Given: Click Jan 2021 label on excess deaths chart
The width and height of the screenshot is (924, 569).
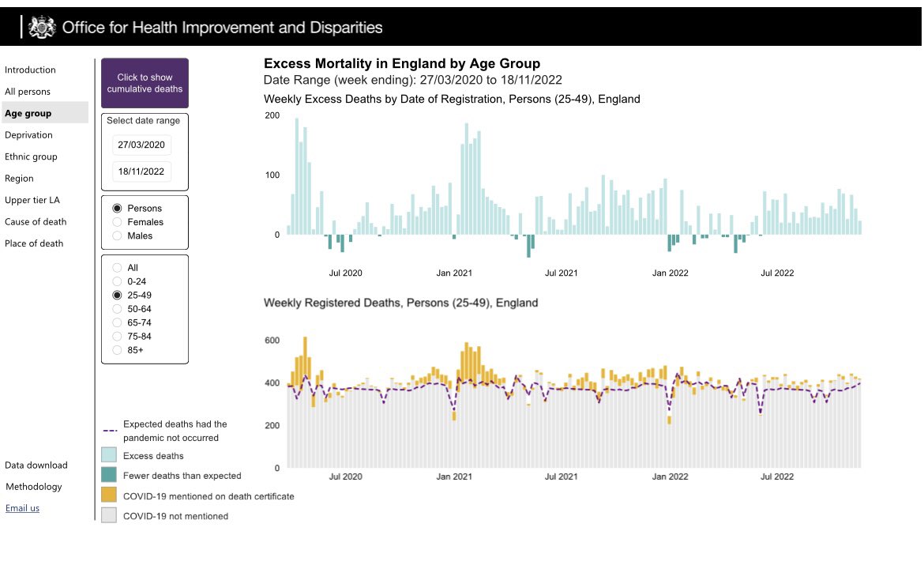Looking at the screenshot, I should pos(454,273).
